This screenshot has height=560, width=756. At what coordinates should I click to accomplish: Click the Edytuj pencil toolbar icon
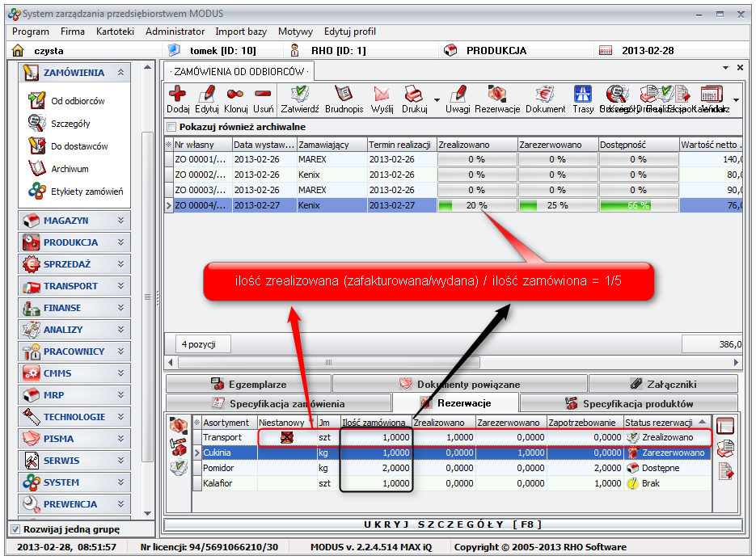point(207,95)
